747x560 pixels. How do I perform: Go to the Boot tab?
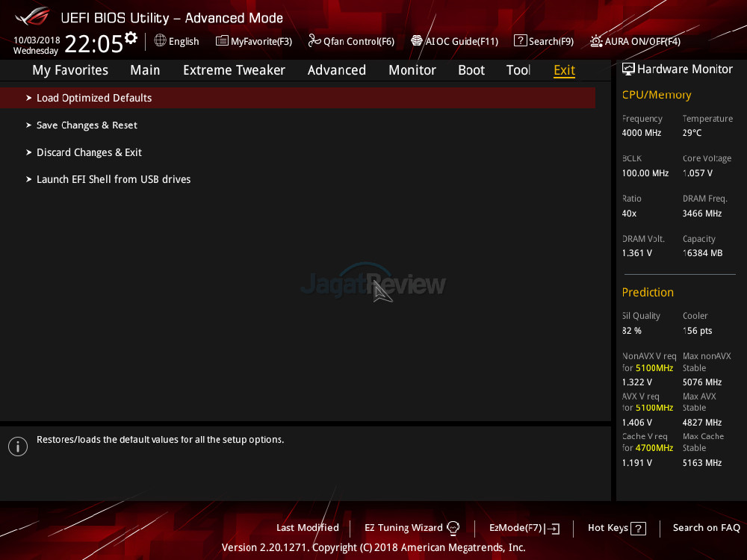(471, 70)
